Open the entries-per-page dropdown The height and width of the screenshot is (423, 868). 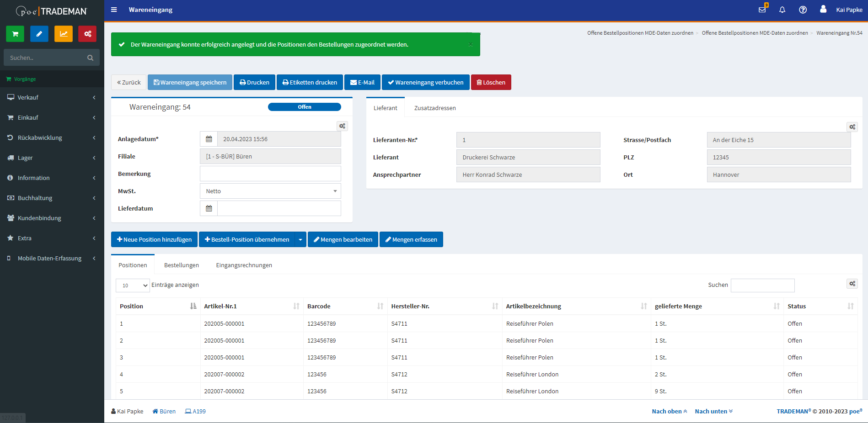point(133,286)
